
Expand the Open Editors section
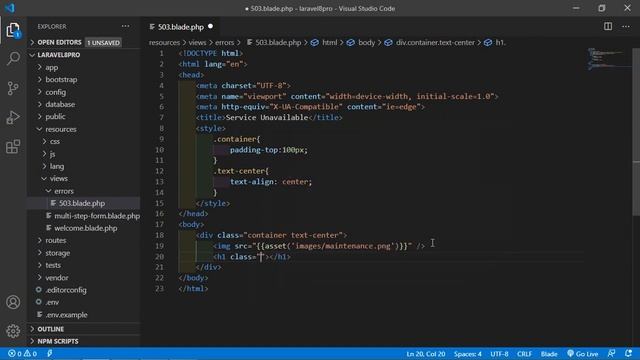(x=59, y=42)
